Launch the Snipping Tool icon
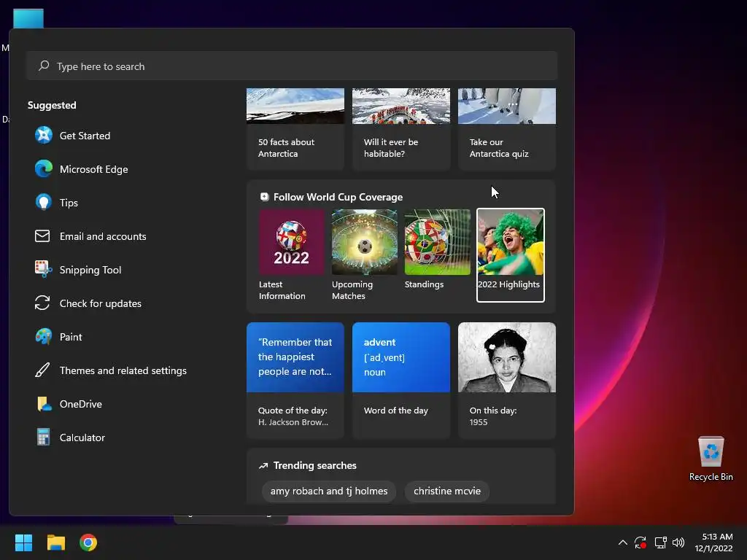Screen dimensions: 747x560 coord(43,270)
